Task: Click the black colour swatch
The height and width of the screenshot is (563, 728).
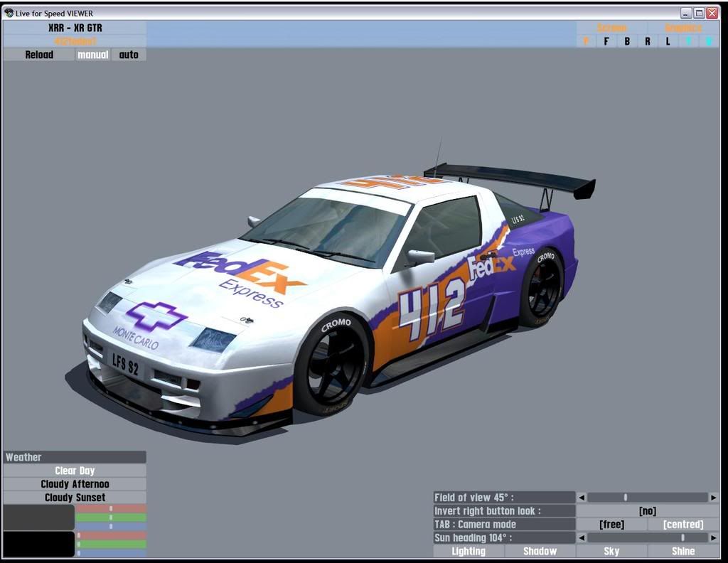Action: tap(39, 544)
